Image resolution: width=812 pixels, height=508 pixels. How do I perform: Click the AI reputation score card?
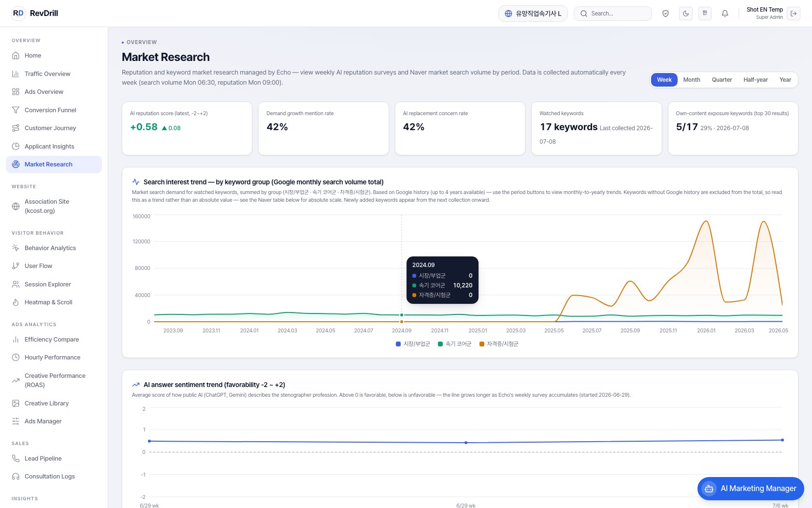coord(187,128)
